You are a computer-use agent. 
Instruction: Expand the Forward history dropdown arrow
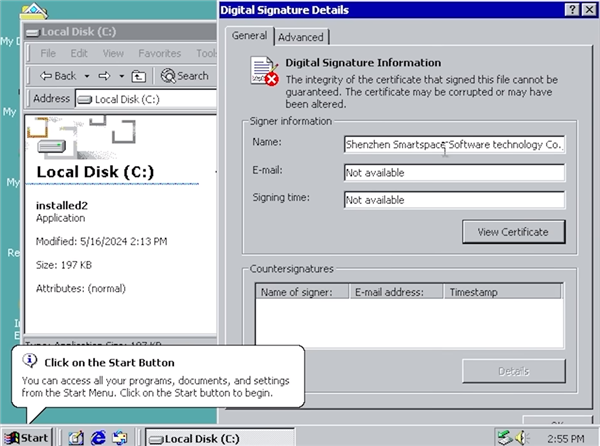coord(120,76)
